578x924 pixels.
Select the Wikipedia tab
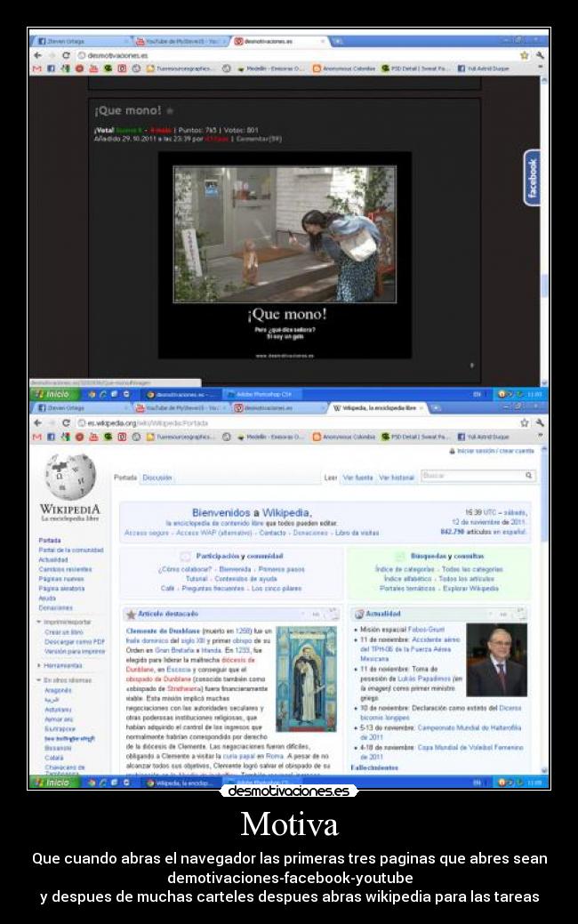point(377,408)
